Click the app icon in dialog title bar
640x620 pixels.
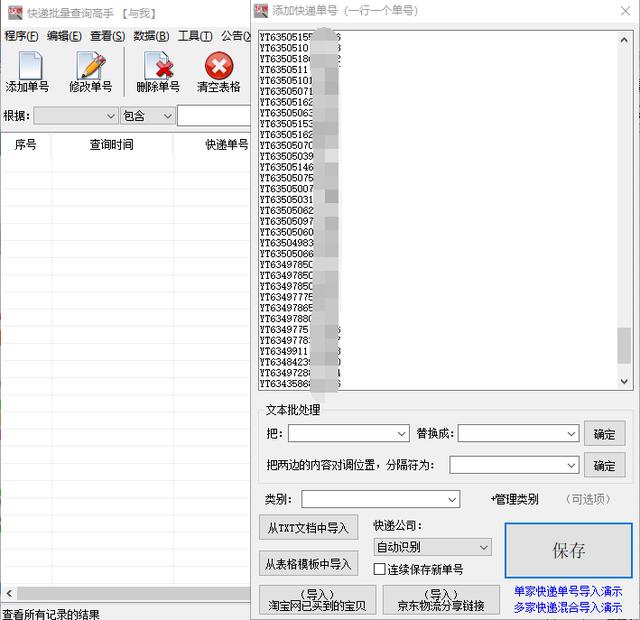click(261, 10)
